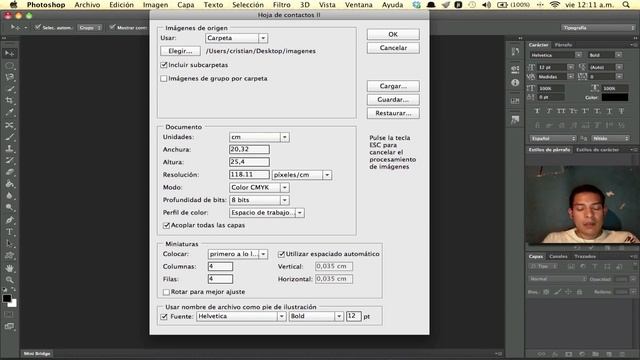The image size is (640, 360).
Task: Open the Imagen menu
Action: (155, 5)
